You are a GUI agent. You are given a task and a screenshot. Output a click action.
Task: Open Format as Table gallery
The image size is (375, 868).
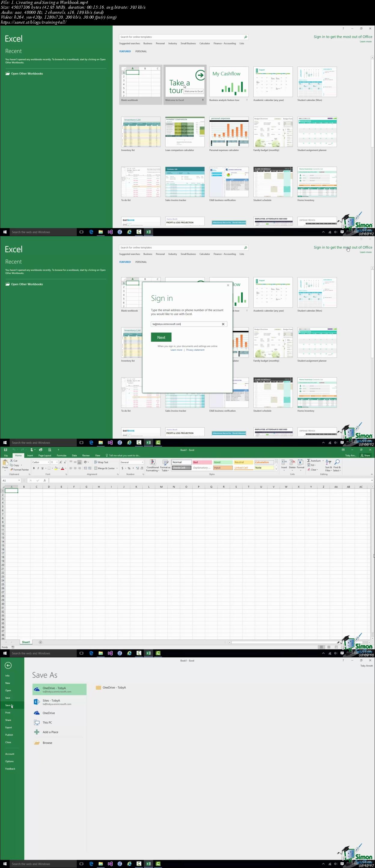[x=165, y=465]
